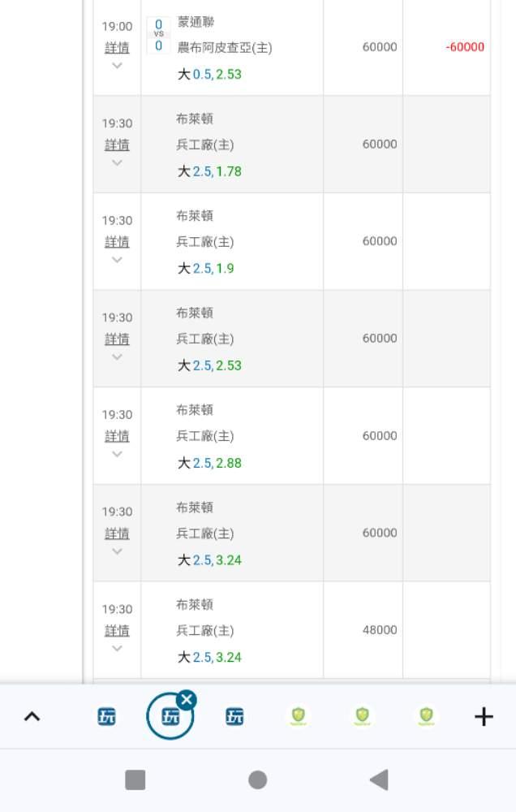Image resolution: width=516 pixels, height=812 pixels.
Task: Switch to the first blue 玩 tab
Action: (x=106, y=717)
